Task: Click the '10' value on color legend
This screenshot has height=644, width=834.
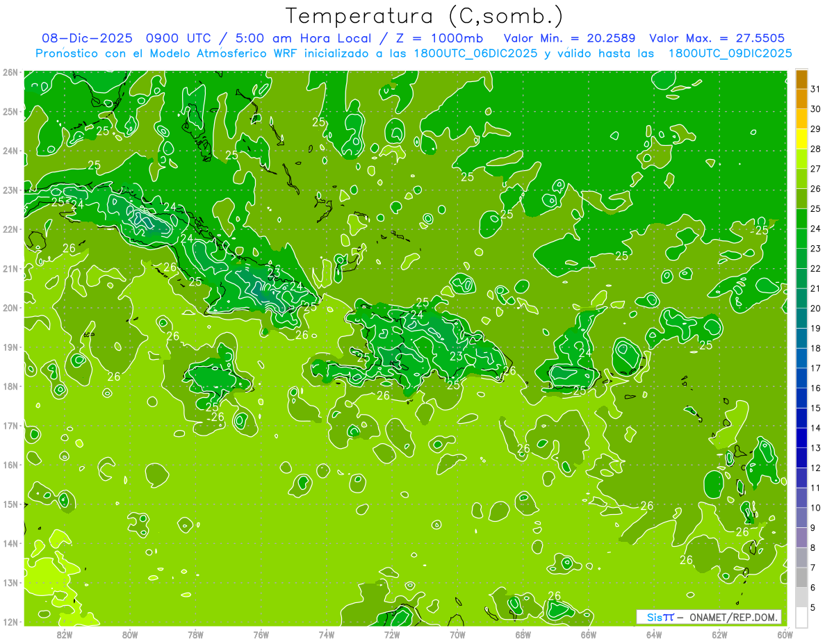Action: (815, 508)
